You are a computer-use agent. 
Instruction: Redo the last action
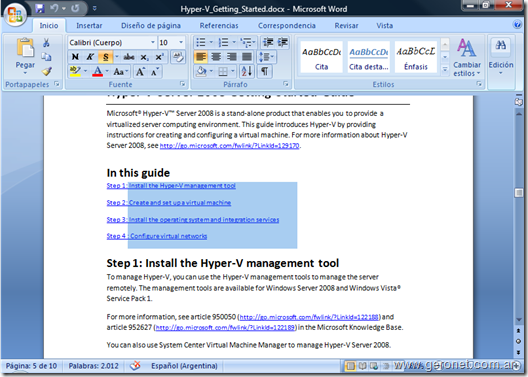[x=75, y=8]
